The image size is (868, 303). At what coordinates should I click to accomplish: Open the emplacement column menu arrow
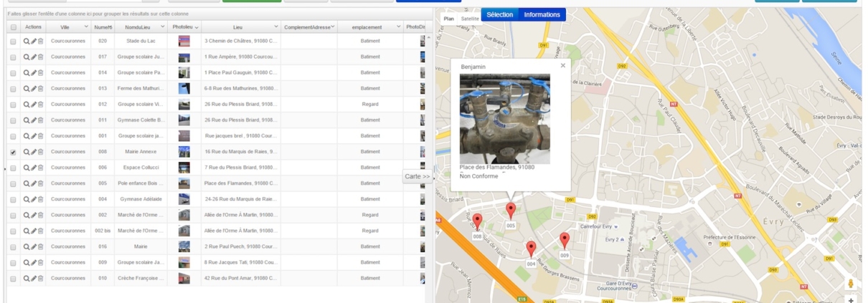399,27
